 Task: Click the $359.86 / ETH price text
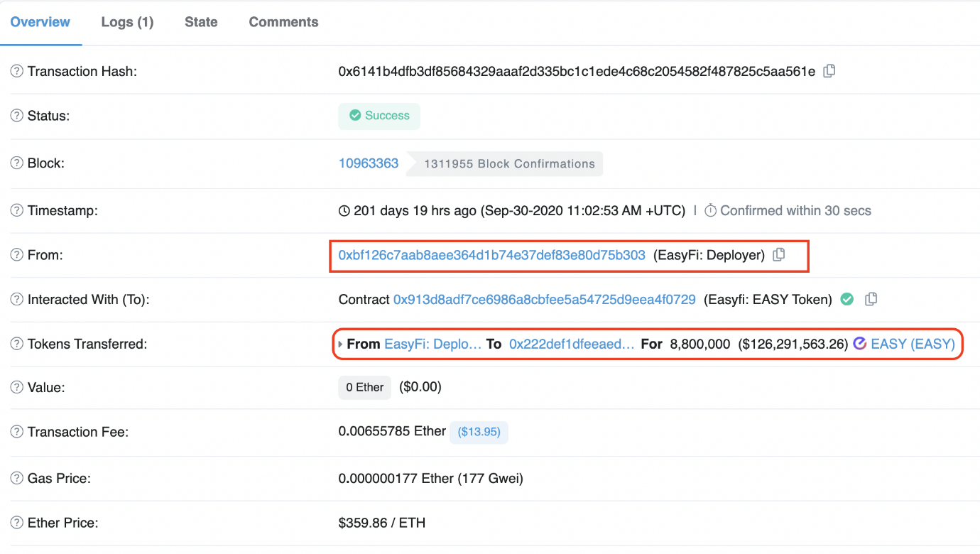[382, 523]
